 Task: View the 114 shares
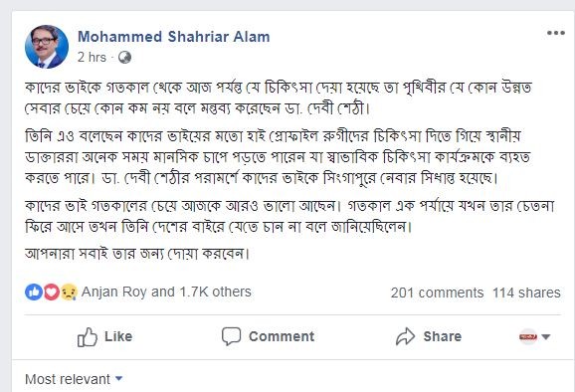pos(526,293)
